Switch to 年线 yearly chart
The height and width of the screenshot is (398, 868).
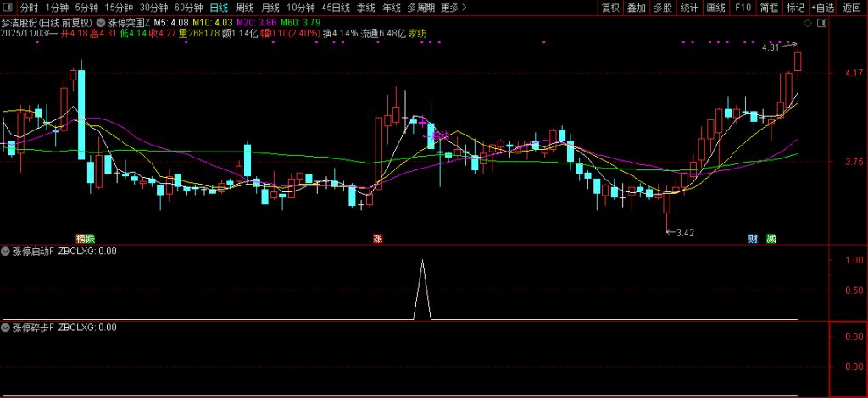pyautogui.click(x=392, y=8)
